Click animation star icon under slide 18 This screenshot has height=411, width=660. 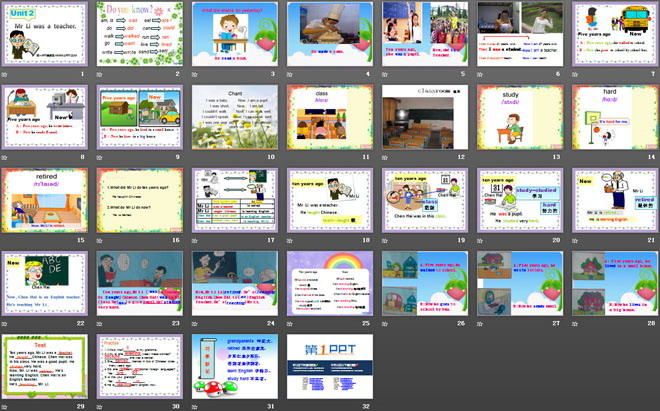[x=290, y=241]
